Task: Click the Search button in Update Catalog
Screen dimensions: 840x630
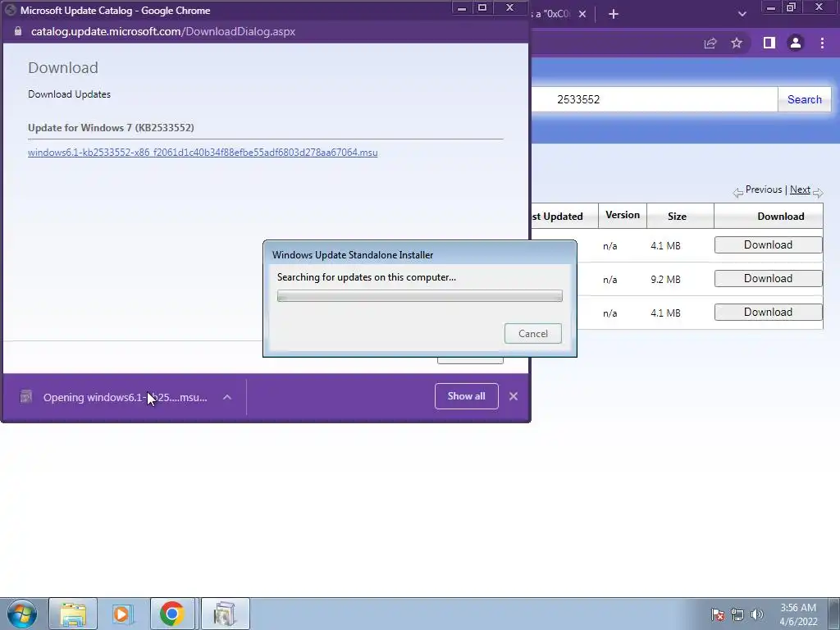Action: [x=804, y=99]
